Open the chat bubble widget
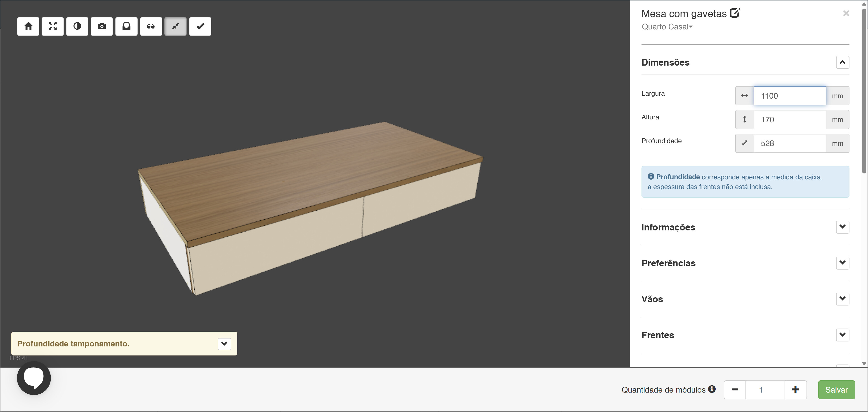The height and width of the screenshot is (412, 868). pyautogui.click(x=34, y=378)
